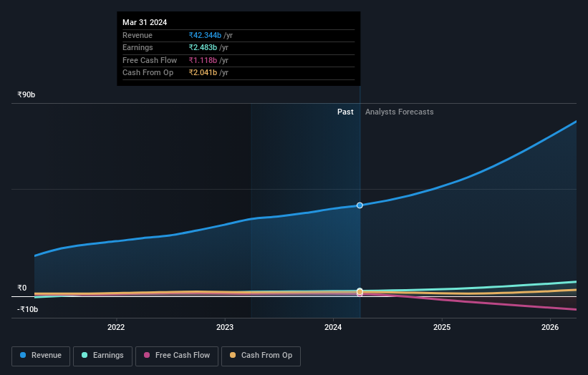Screen dimensions: 588x375
Task: Click the Past section label
Action: [x=345, y=112]
